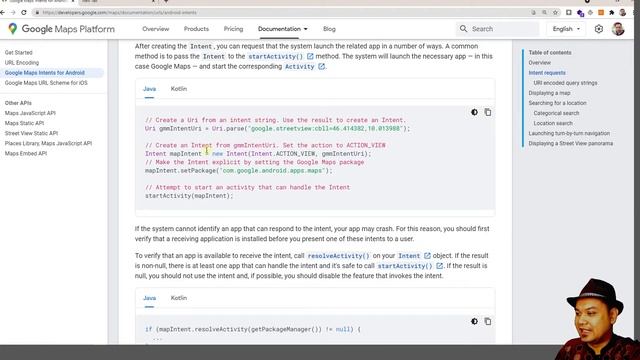
Task: Jump to Location search section
Action: pyautogui.click(x=553, y=123)
